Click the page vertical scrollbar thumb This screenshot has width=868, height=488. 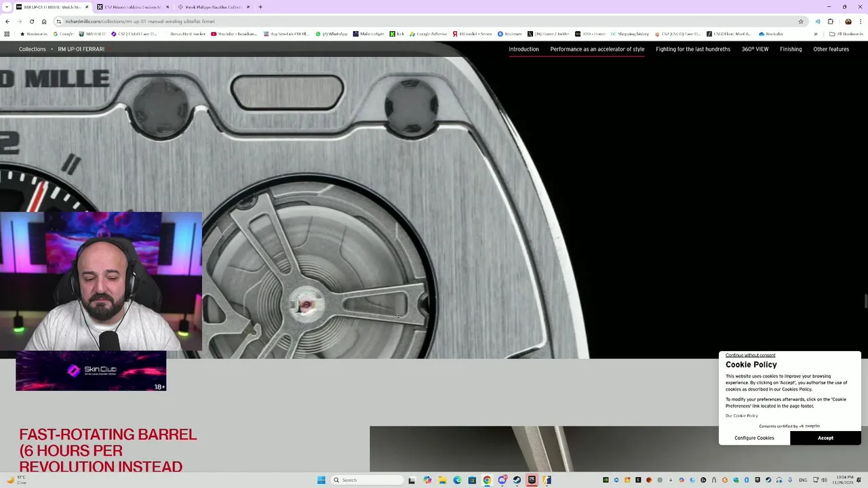pos(865,301)
